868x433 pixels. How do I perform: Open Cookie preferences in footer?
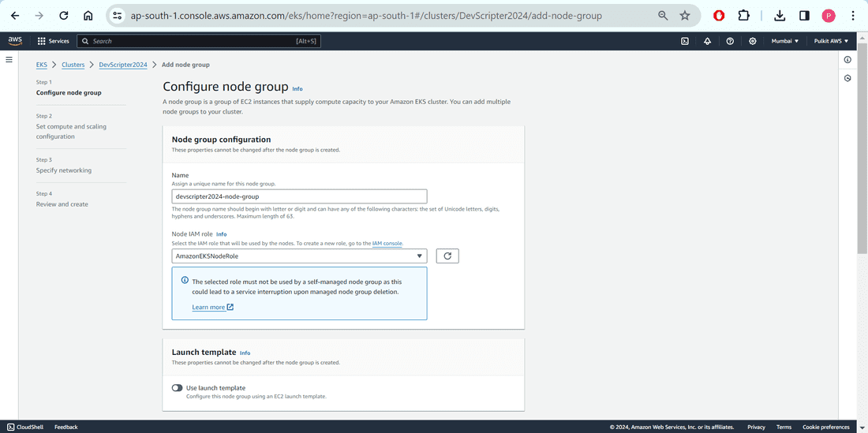825,427
